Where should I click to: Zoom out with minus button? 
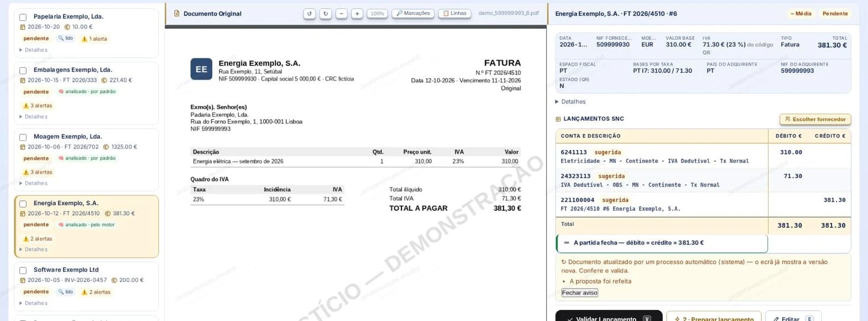pos(341,13)
